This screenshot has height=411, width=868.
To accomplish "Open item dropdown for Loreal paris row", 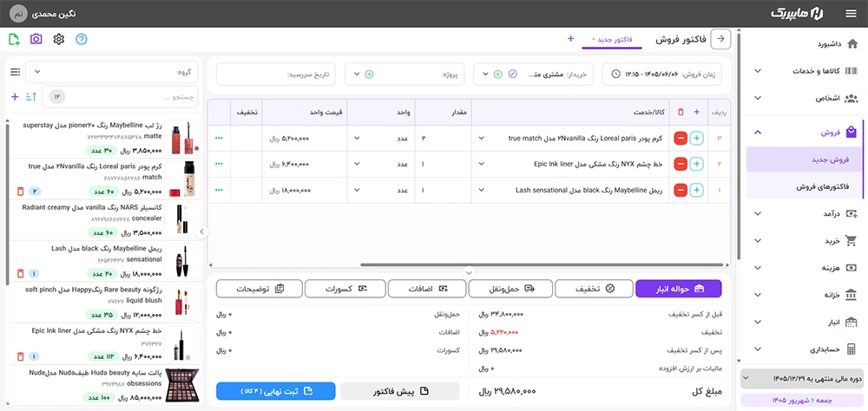I will 481,138.
